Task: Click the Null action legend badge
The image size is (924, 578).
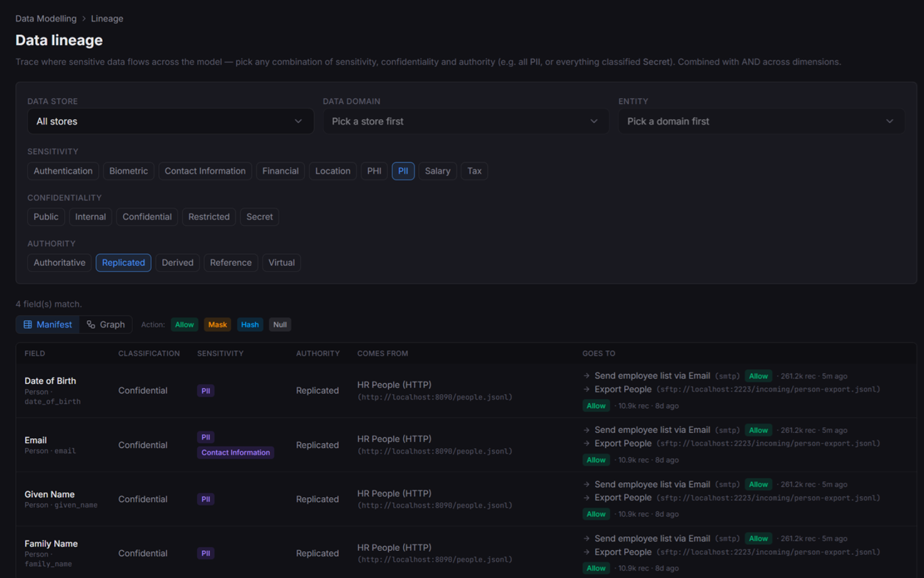Action: point(280,325)
